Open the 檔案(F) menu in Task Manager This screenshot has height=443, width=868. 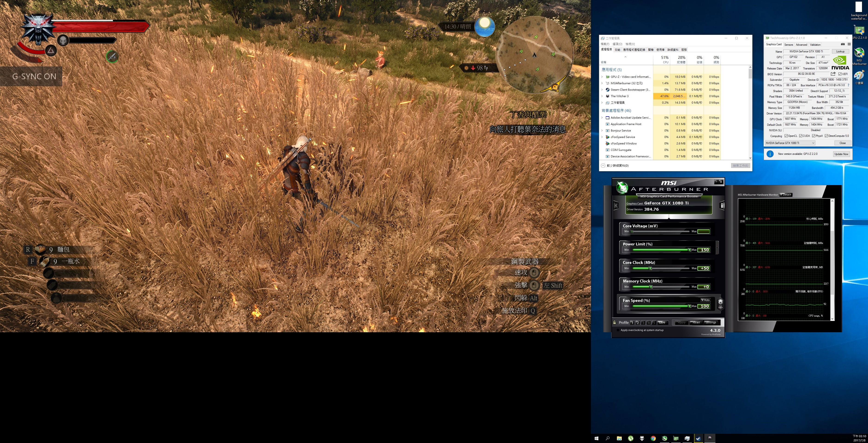tap(605, 44)
